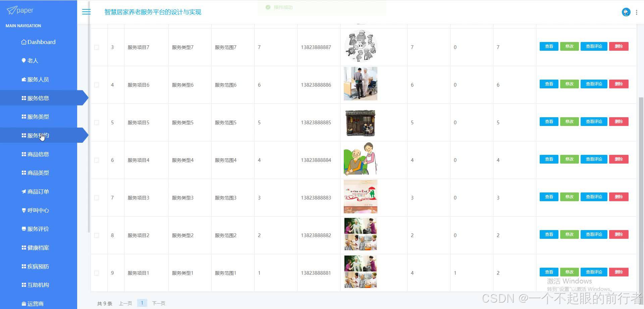The width and height of the screenshot is (644, 309).
Task: Click the grid icon beside 商品信息
Action: click(24, 154)
